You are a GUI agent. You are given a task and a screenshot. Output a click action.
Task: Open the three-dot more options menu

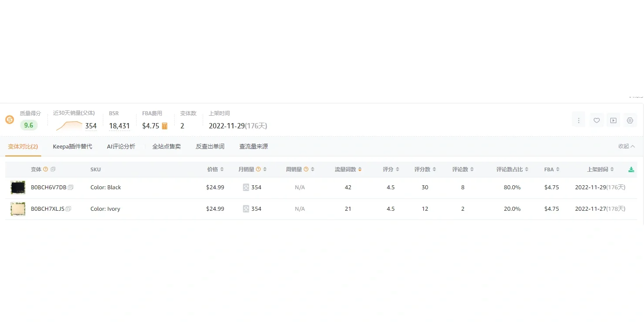click(x=579, y=120)
